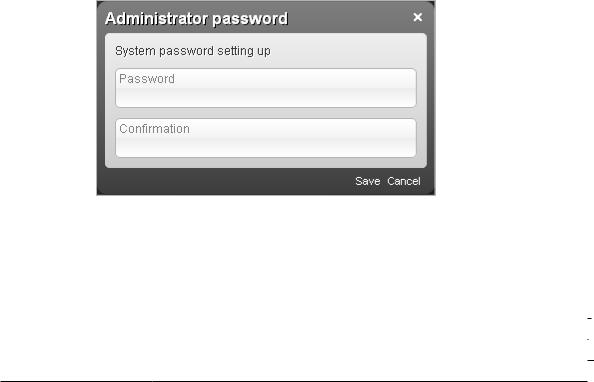
Task: Dismiss the dialog using the X icon
Action: click(417, 17)
